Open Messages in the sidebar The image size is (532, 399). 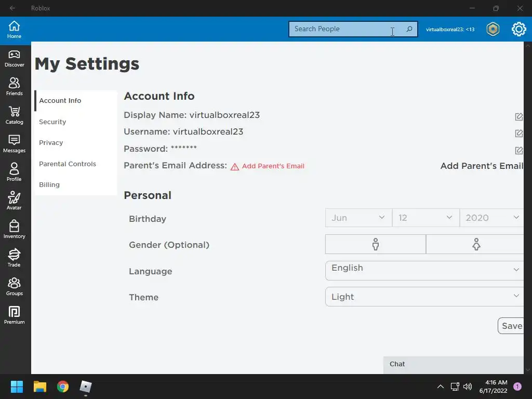pyautogui.click(x=14, y=144)
